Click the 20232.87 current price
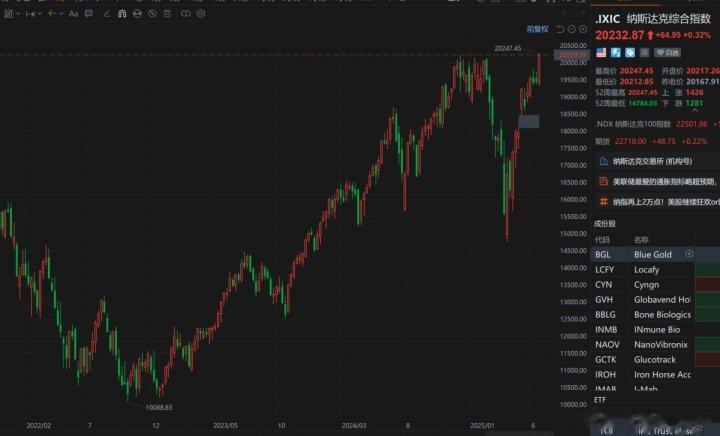Viewport: 720px width, 436px height. [620, 35]
